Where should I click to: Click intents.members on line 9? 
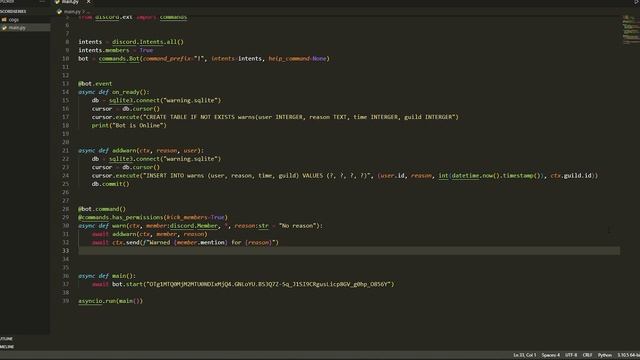coord(104,50)
